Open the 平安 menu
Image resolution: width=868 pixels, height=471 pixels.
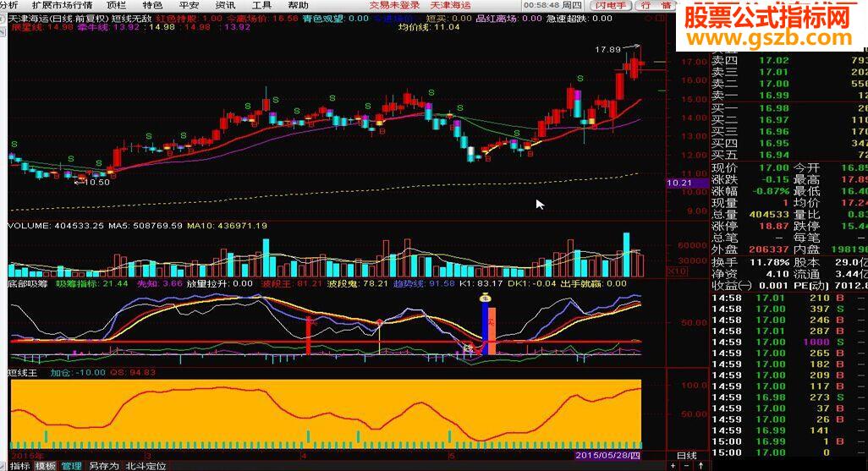tap(189, 5)
